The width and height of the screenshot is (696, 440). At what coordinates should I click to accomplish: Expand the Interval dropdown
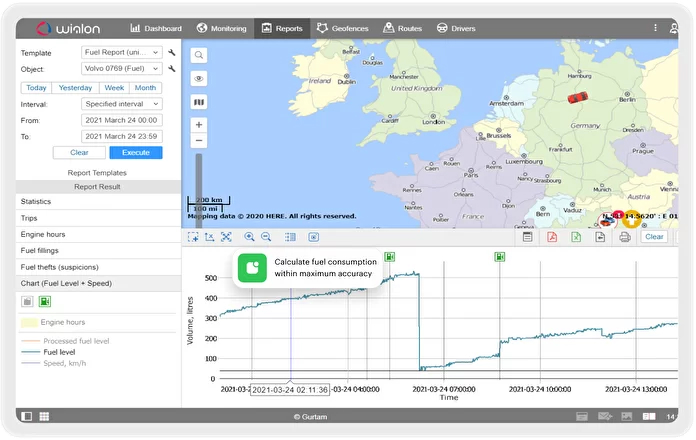pos(121,103)
